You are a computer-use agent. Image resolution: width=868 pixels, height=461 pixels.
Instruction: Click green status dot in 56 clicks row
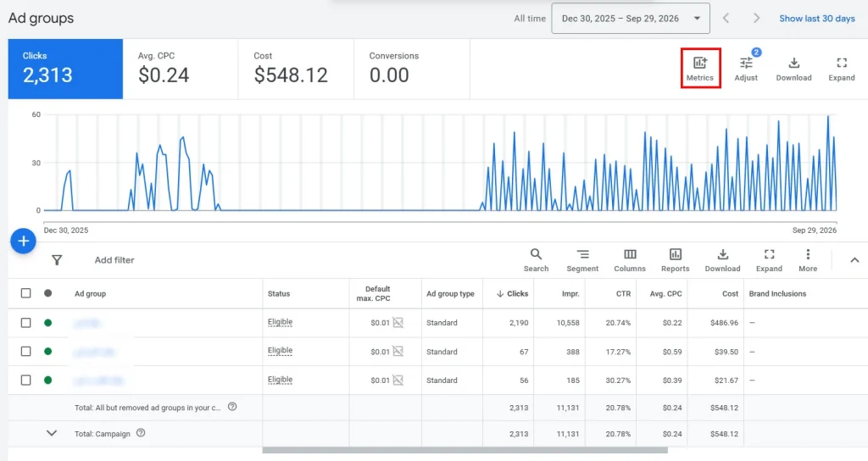tap(48, 380)
